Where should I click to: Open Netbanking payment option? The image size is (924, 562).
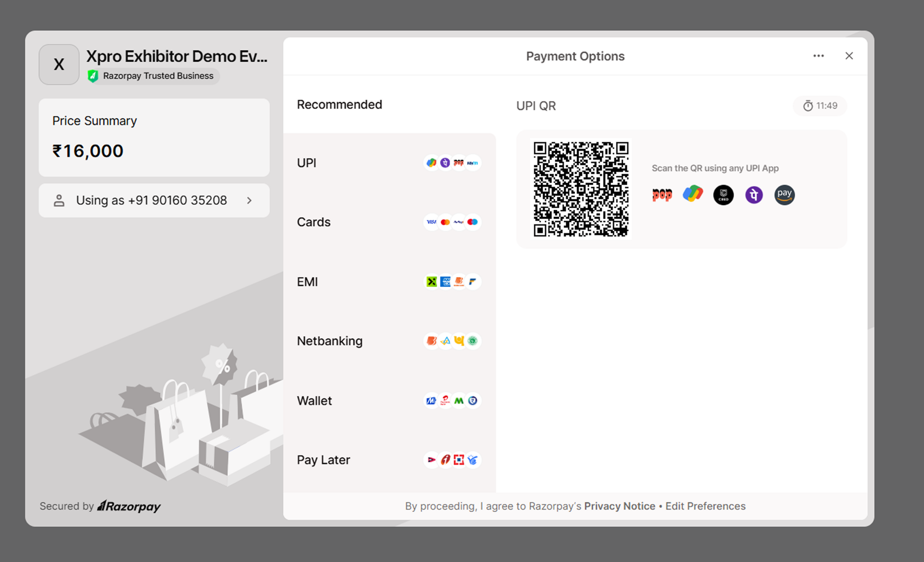389,341
